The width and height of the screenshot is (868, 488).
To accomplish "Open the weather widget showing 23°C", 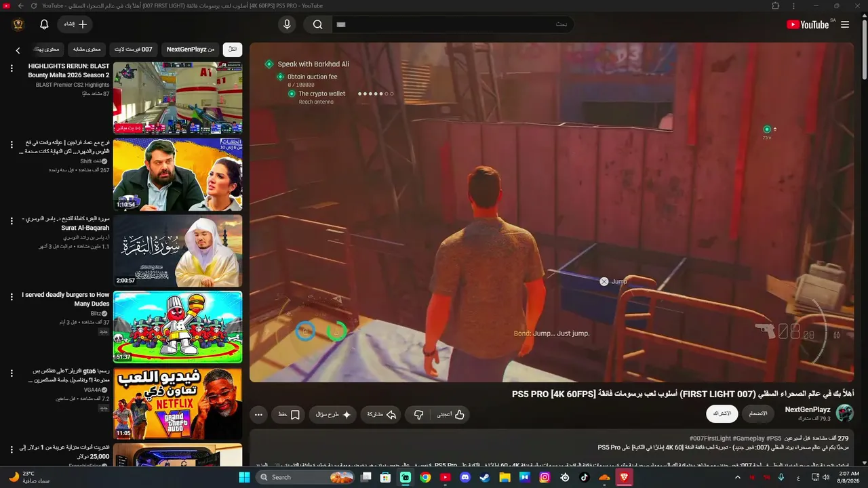I will 29,477.
